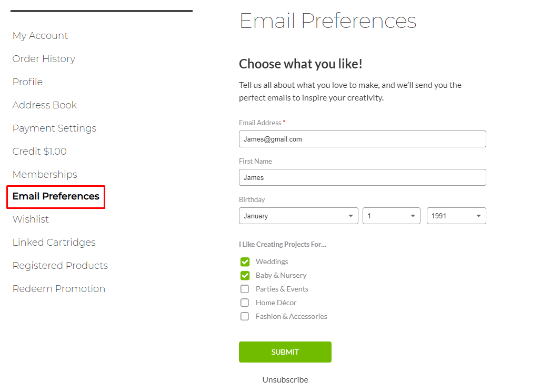Screen dimensions: 551x392
Task: Open the birthday year dropdown
Action: tap(456, 216)
